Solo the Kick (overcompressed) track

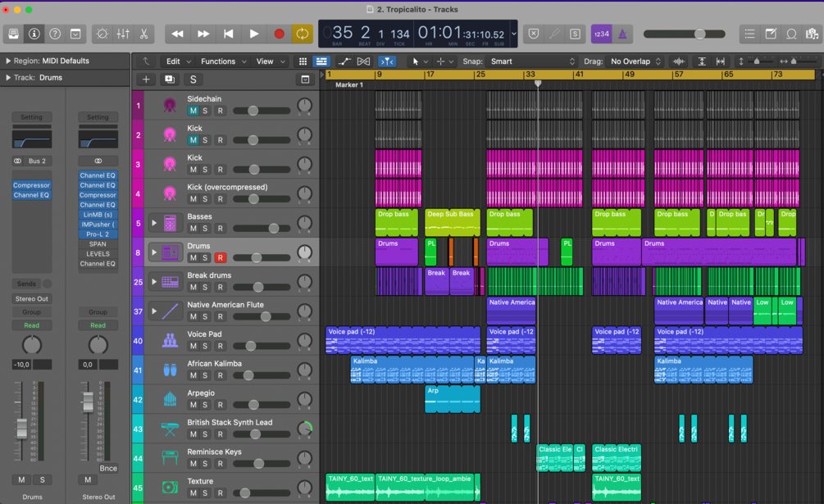point(206,199)
